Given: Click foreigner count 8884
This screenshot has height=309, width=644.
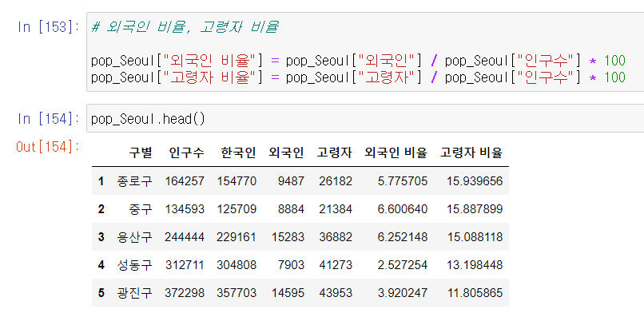Looking at the screenshot, I should click(291, 209).
